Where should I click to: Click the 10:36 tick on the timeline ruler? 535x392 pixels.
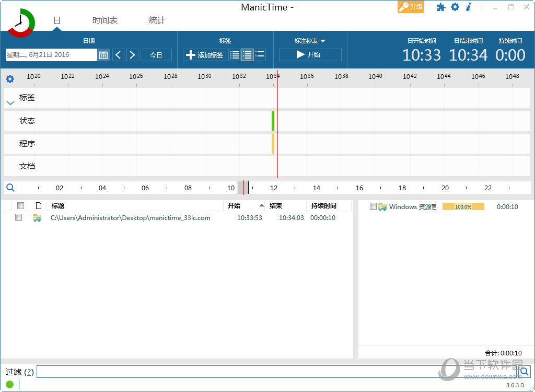307,76
